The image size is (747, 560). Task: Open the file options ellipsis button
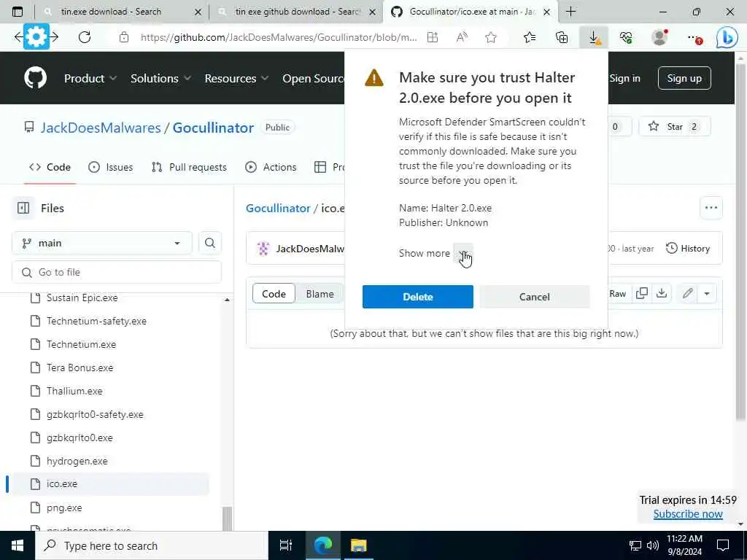coord(711,208)
